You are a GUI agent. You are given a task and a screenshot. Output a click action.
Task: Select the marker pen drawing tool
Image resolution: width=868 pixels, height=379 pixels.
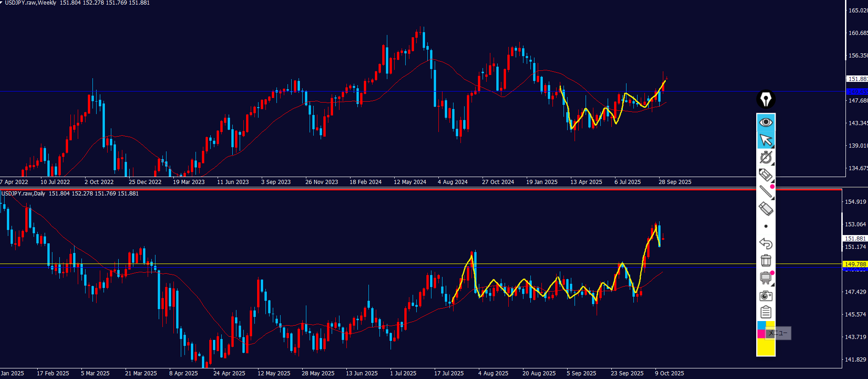tap(765, 175)
